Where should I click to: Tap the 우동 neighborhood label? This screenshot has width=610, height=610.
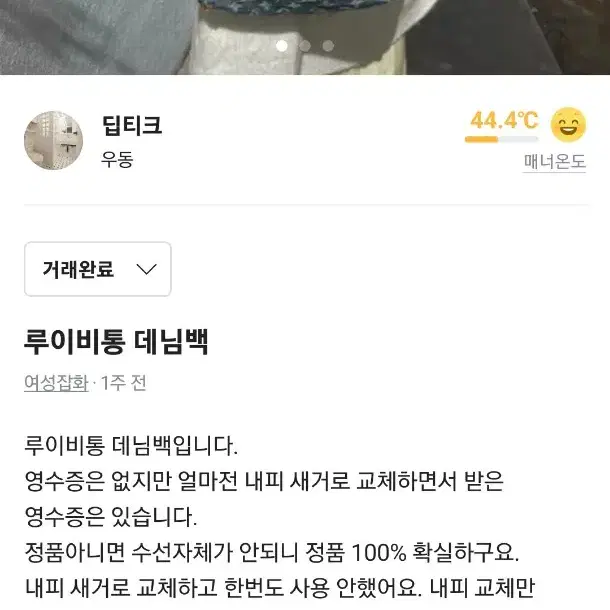117,159
